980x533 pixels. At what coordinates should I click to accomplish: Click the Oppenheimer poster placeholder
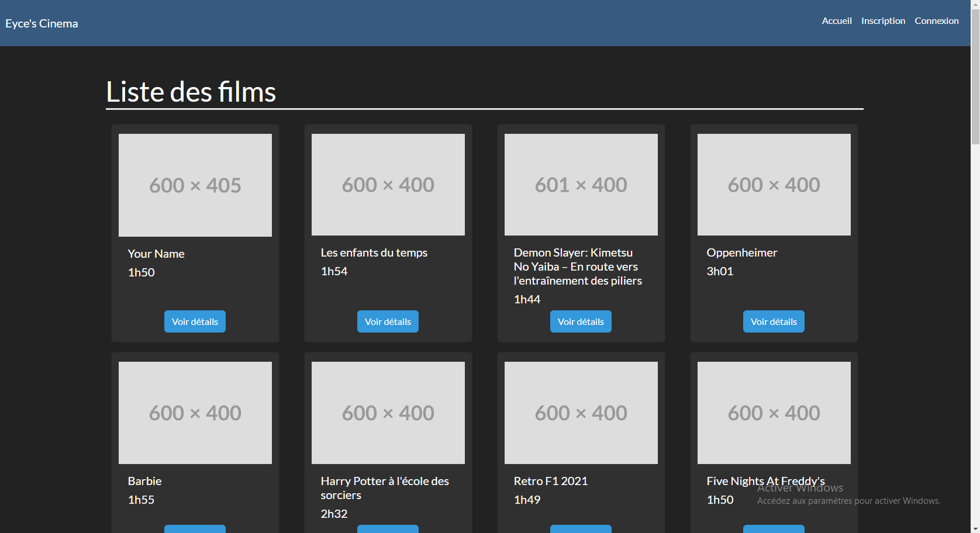click(x=774, y=185)
